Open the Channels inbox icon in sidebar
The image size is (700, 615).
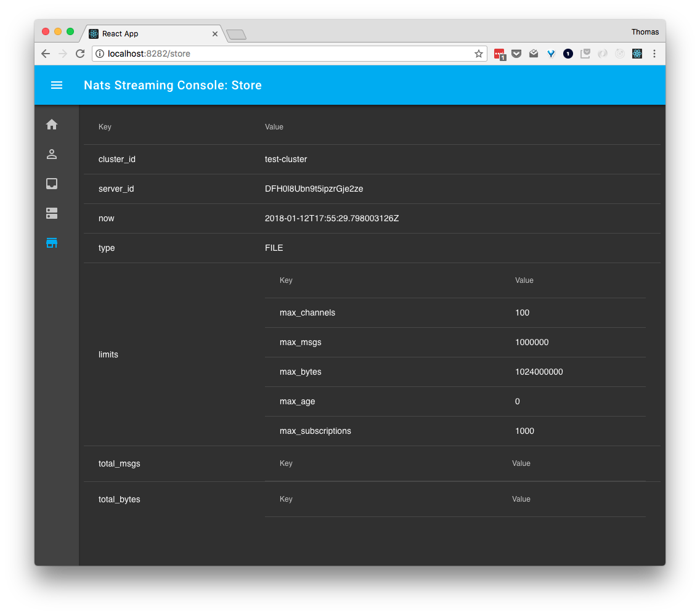pos(52,184)
